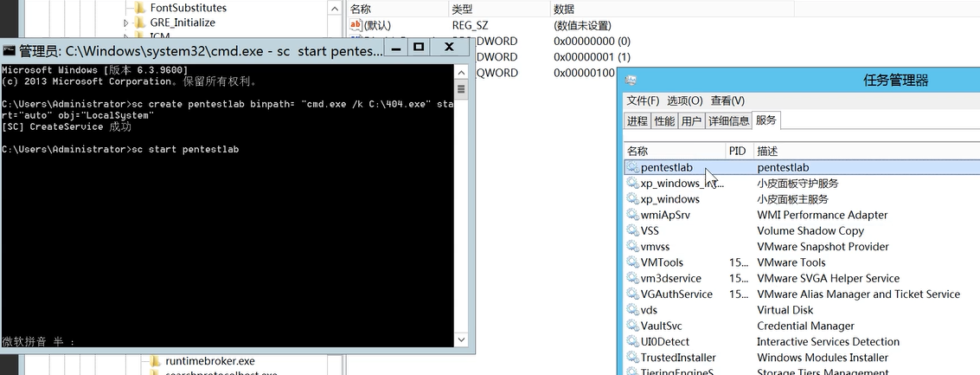The image size is (980, 375).
Task: Click the runtimebroker.exe folder icon
Action: pos(152,360)
